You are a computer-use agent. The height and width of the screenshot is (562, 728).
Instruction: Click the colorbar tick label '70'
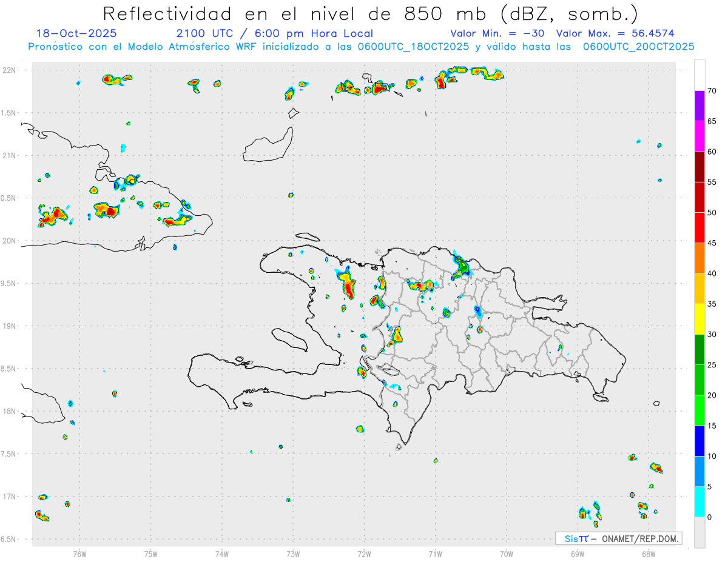coord(712,91)
